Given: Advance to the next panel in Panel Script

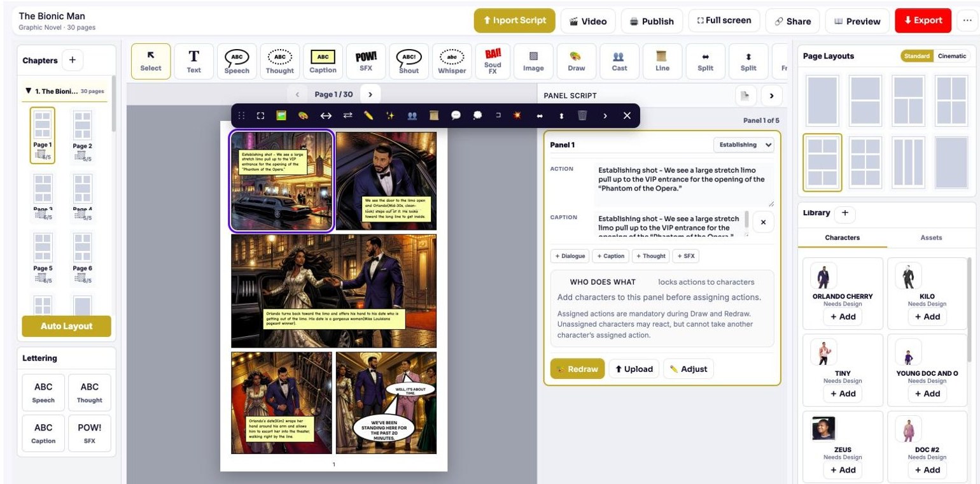Looking at the screenshot, I should [771, 96].
